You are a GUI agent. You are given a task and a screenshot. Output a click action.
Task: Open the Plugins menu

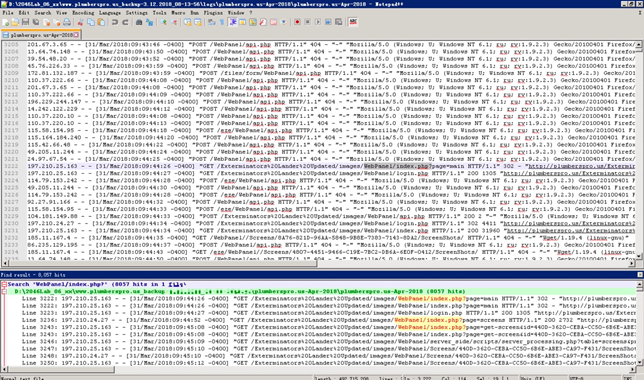coord(213,13)
